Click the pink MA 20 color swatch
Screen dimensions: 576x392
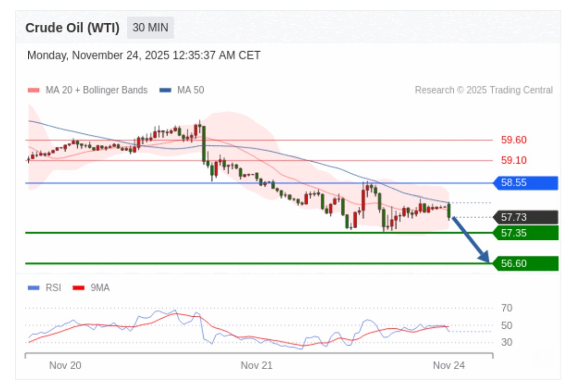tap(33, 90)
